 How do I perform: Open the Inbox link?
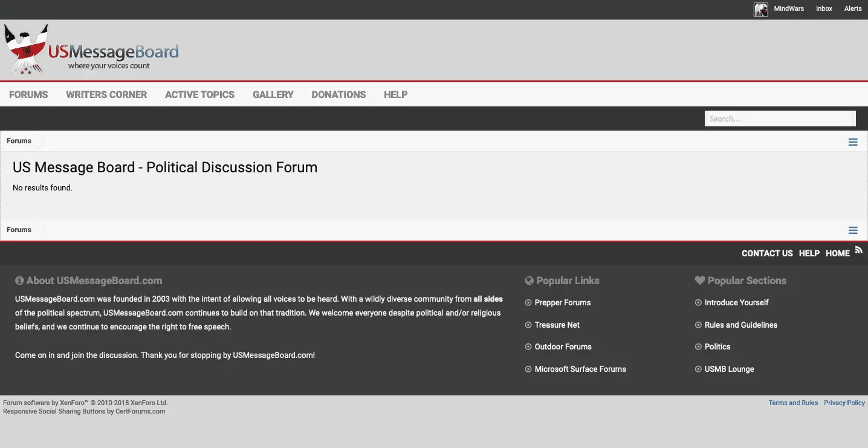point(824,9)
